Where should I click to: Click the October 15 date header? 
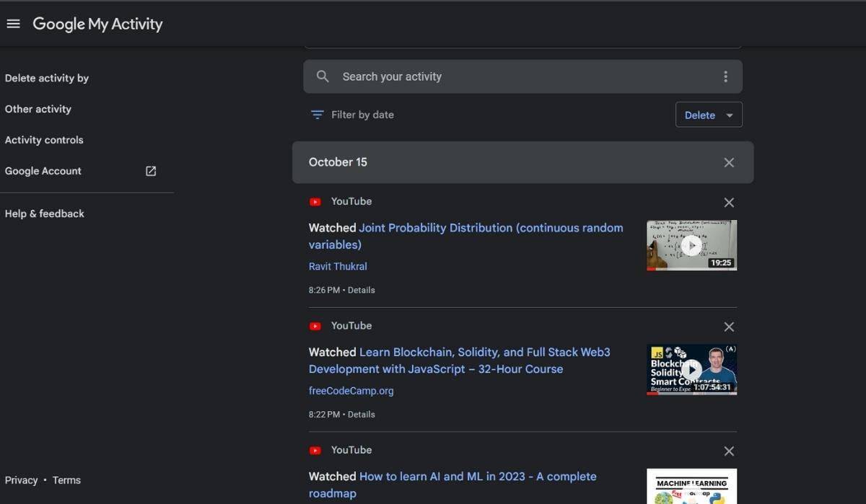338,162
